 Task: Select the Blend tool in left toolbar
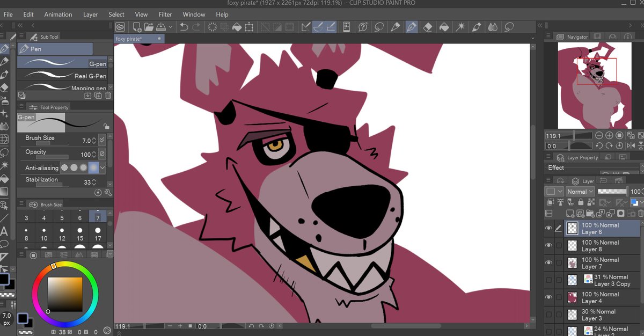click(x=5, y=126)
